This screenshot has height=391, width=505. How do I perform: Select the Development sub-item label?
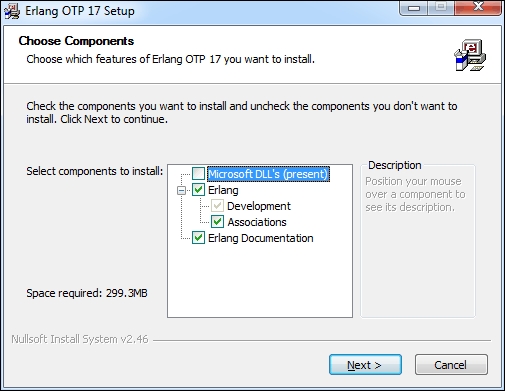[x=259, y=206]
